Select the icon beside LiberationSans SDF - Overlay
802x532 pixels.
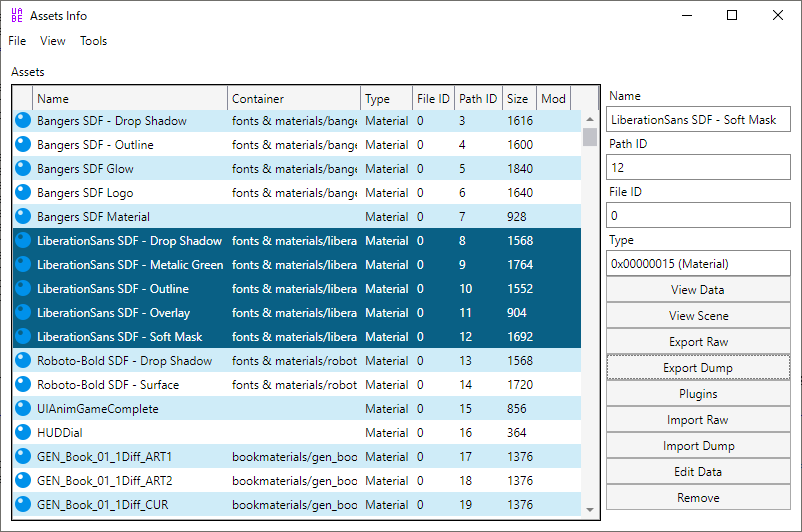(23, 312)
